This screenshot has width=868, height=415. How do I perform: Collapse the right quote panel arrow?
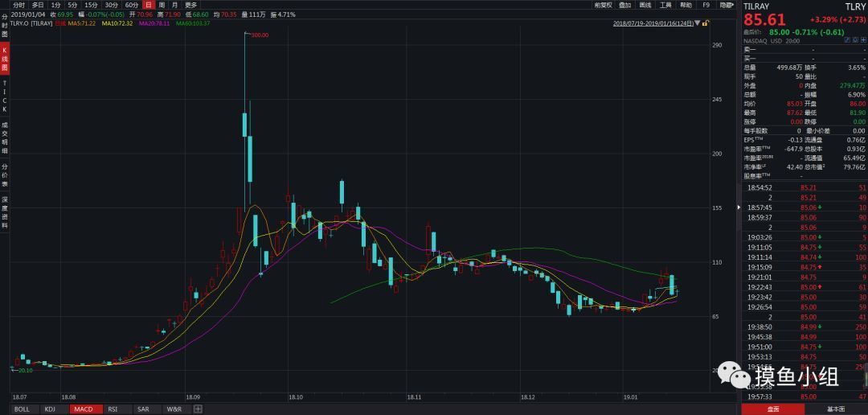pos(739,207)
